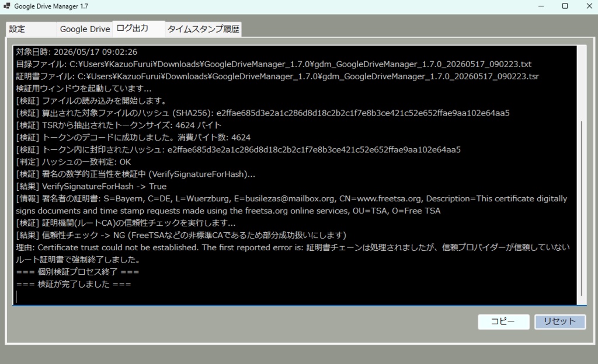Click the === 検証が完了しました === line

73,283
